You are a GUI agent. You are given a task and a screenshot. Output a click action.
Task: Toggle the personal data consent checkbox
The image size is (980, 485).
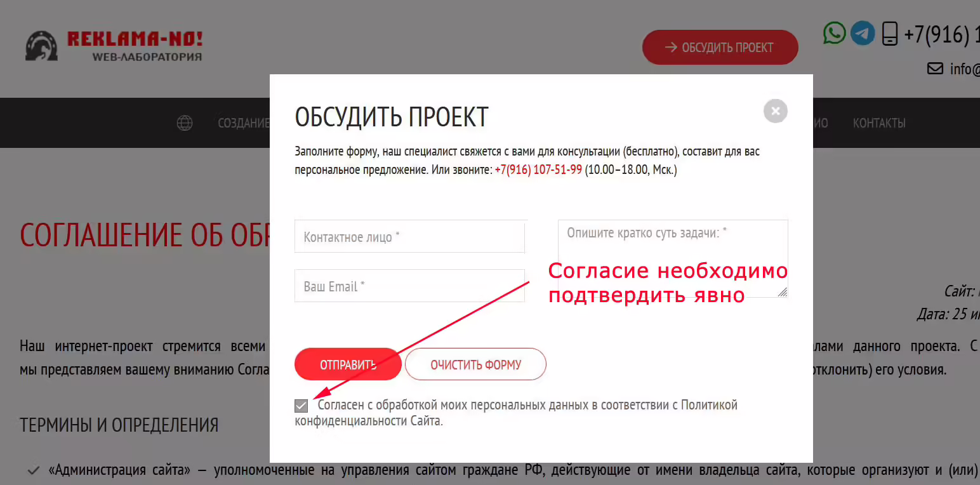pos(301,406)
